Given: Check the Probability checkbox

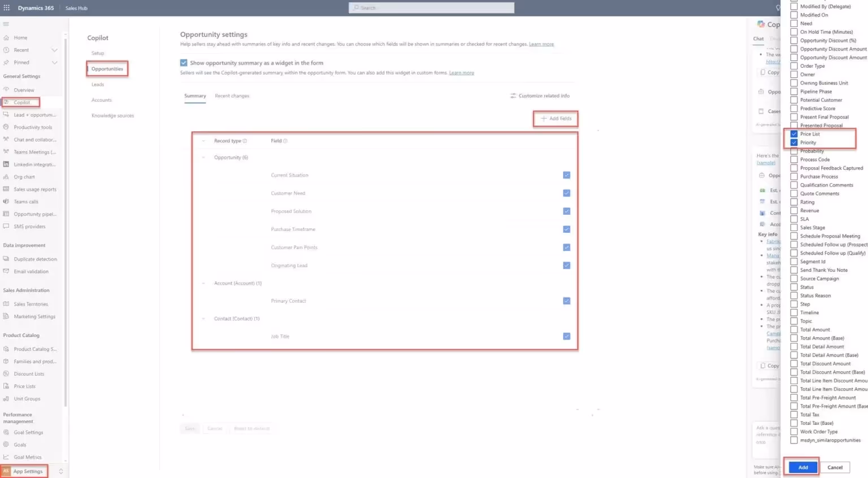Looking at the screenshot, I should coord(794,151).
